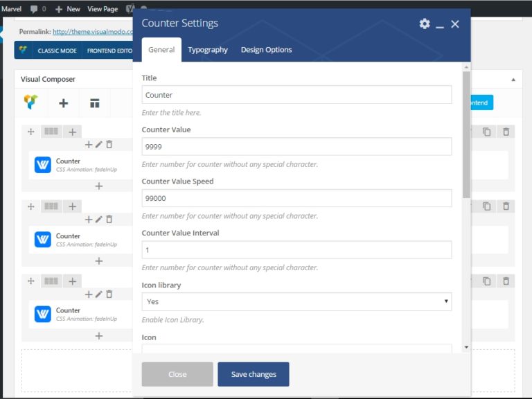Focus the Counter Value Interval field

(296, 250)
